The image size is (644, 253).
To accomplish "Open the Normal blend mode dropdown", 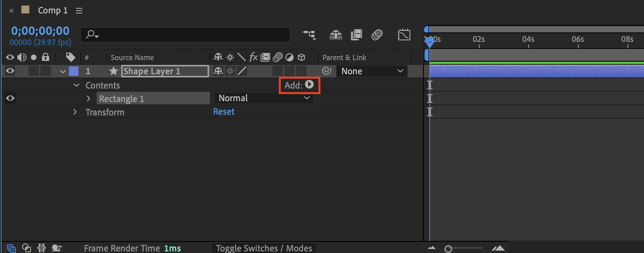I will (x=264, y=98).
